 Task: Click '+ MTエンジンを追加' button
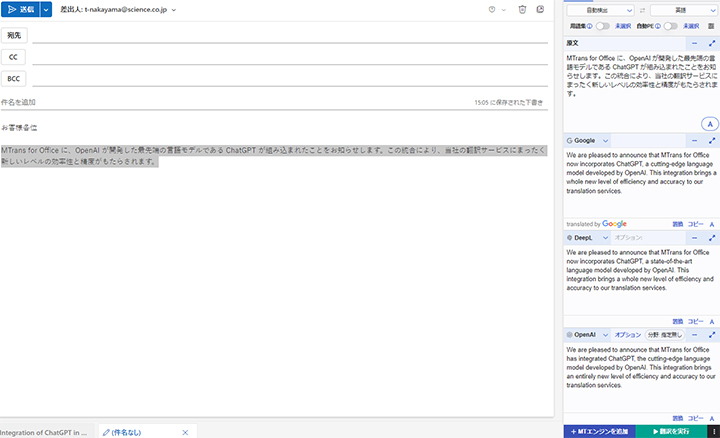point(599,432)
